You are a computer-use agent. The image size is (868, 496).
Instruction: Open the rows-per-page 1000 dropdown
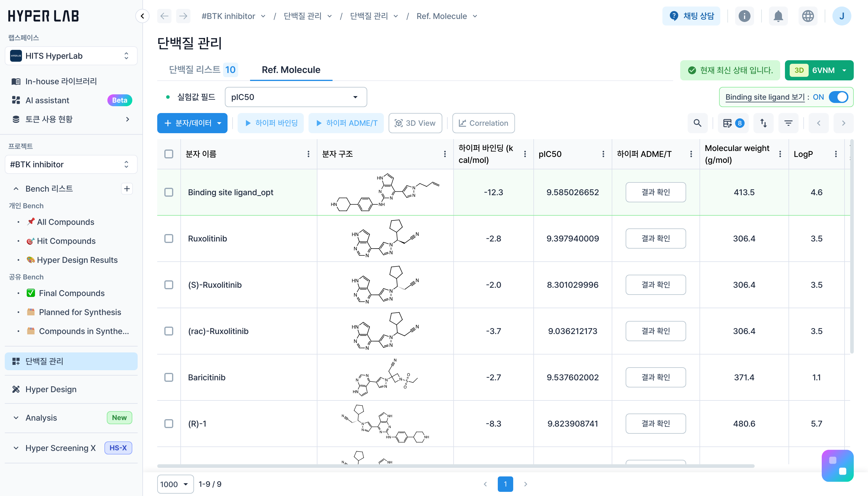tap(175, 484)
